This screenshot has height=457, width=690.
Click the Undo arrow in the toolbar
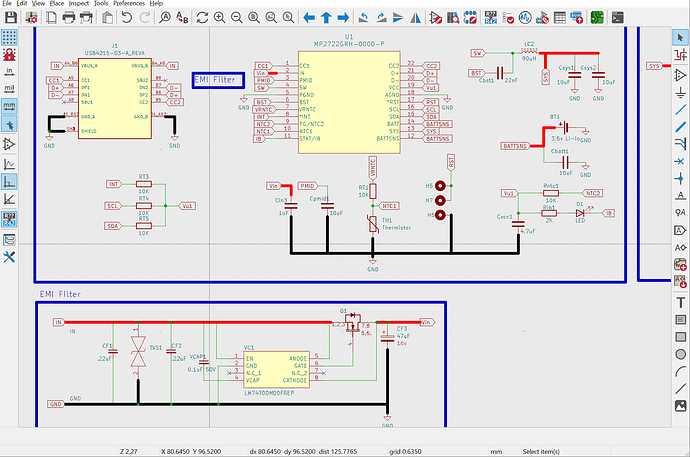(128, 18)
